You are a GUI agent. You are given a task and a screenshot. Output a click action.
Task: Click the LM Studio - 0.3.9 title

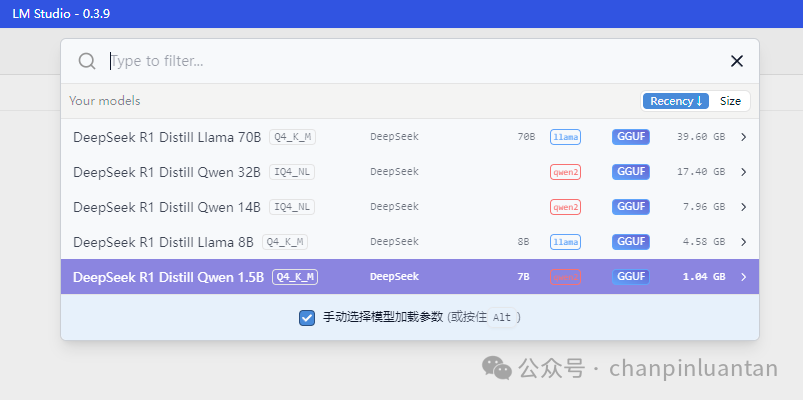(61, 14)
